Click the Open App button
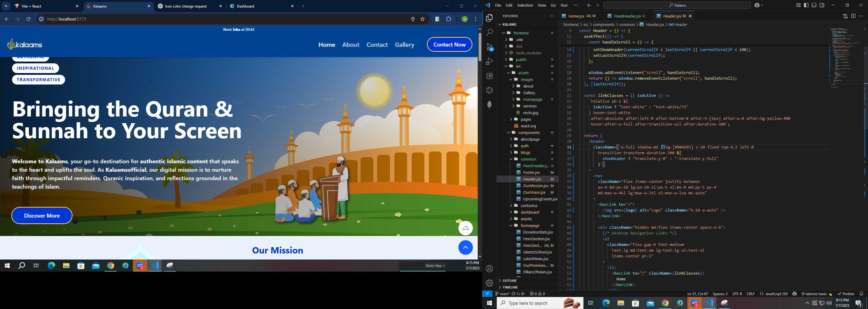 pyautogui.click(x=435, y=266)
